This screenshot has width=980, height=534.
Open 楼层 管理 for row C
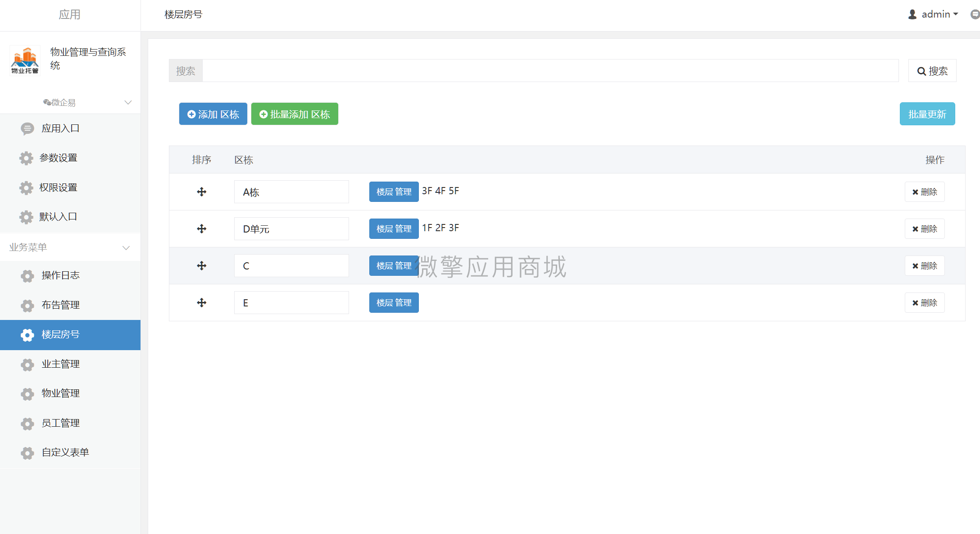[x=394, y=266]
